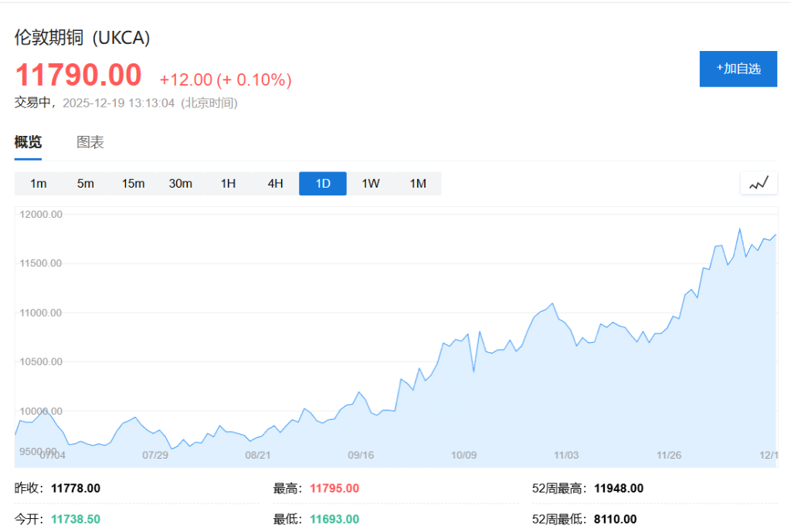This screenshot has height=532, width=791.
Task: Click the 07/29 date axis label
Action: click(155, 456)
